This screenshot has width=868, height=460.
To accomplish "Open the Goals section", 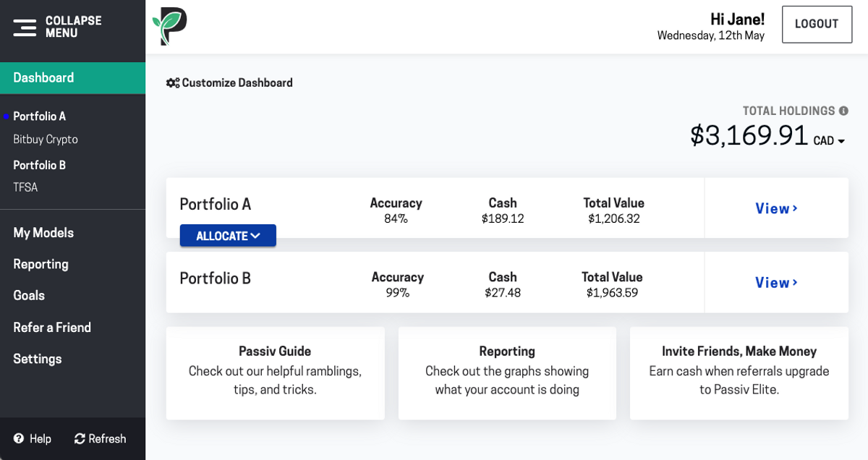I will click(x=29, y=295).
